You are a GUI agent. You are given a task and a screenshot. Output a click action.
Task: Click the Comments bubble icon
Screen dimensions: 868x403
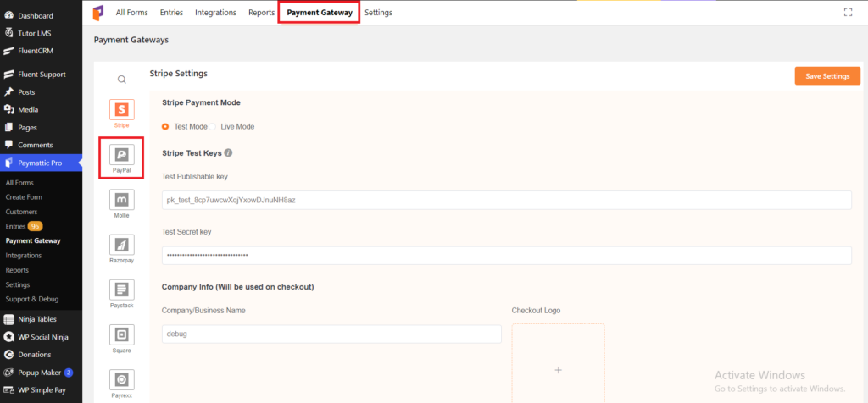point(8,145)
